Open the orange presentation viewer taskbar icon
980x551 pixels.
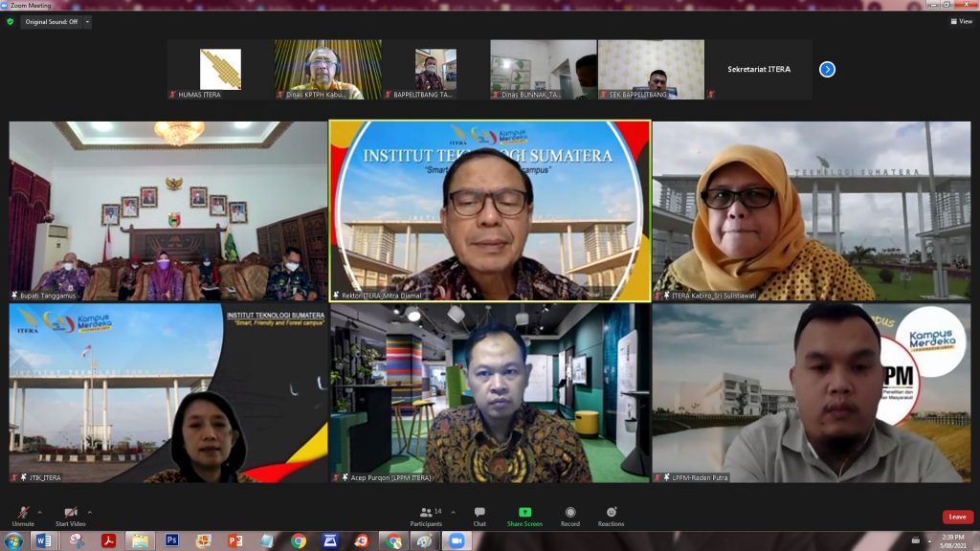[x=203, y=541]
